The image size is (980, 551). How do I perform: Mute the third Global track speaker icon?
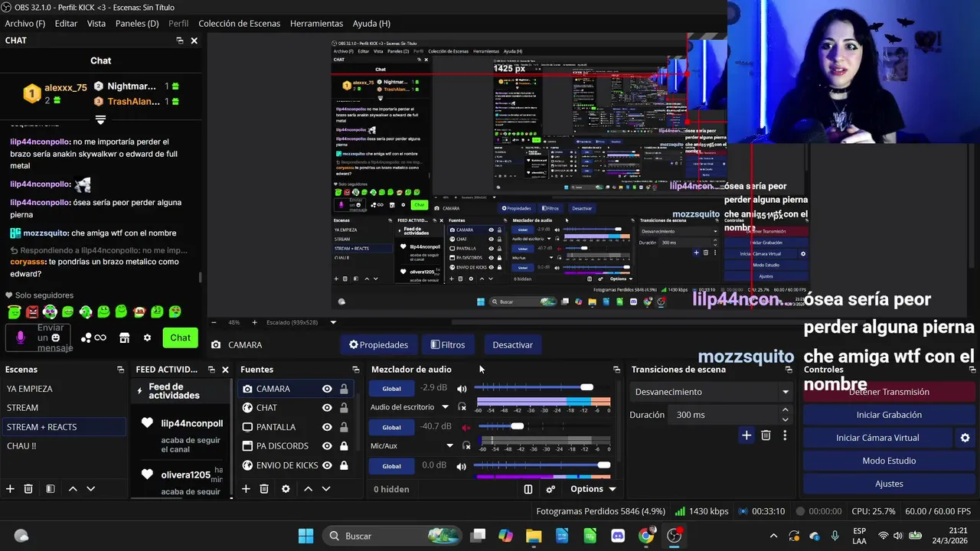[x=462, y=465]
